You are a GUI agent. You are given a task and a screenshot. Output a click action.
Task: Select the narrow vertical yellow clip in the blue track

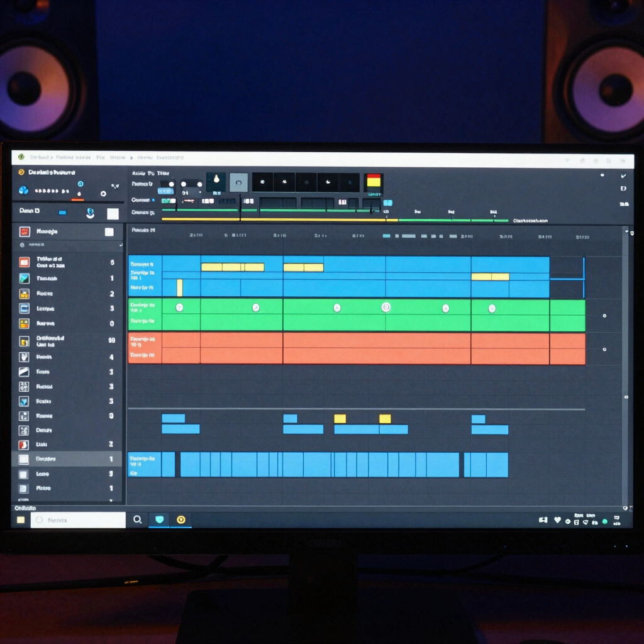coord(179,287)
